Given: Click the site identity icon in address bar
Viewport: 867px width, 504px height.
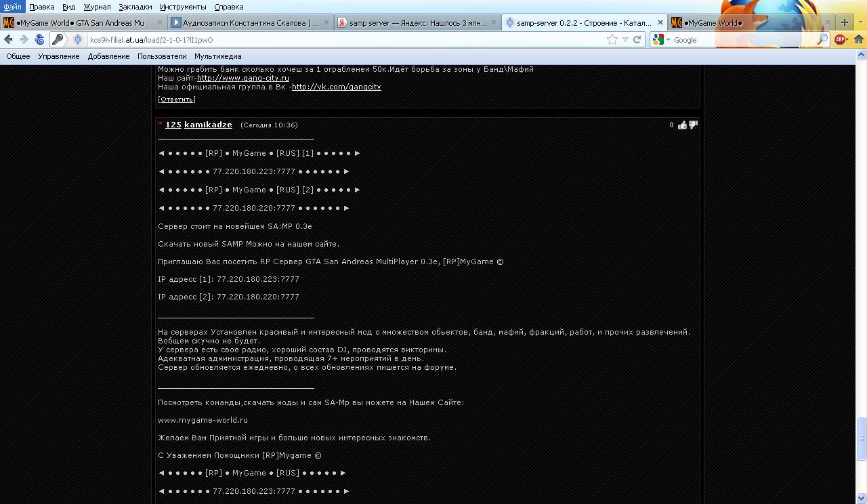Looking at the screenshot, I should click(78, 40).
